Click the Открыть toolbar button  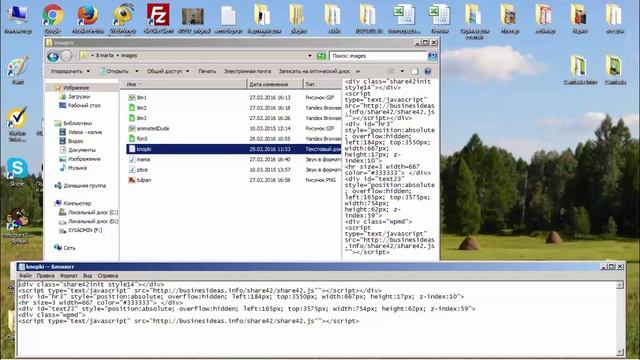(x=113, y=71)
